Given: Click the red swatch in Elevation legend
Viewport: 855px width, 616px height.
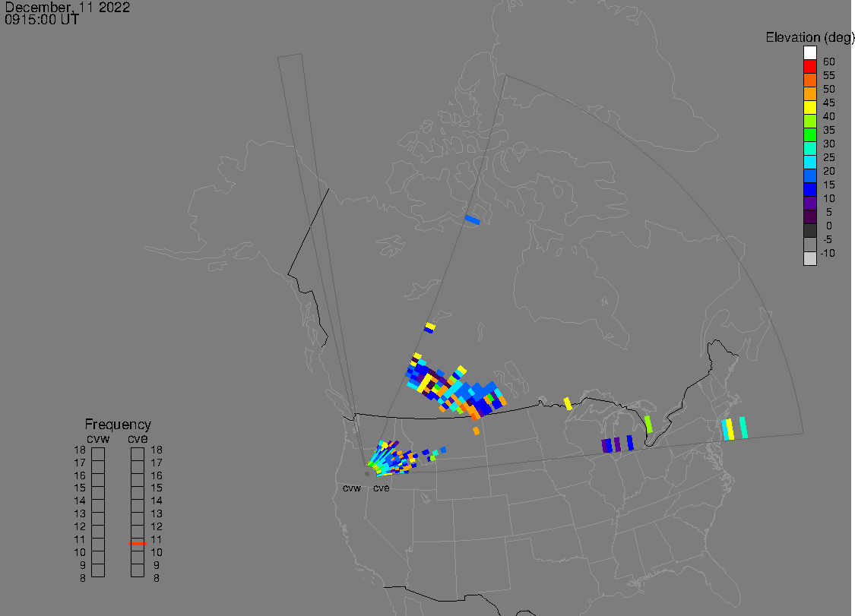Looking at the screenshot, I should (x=810, y=67).
